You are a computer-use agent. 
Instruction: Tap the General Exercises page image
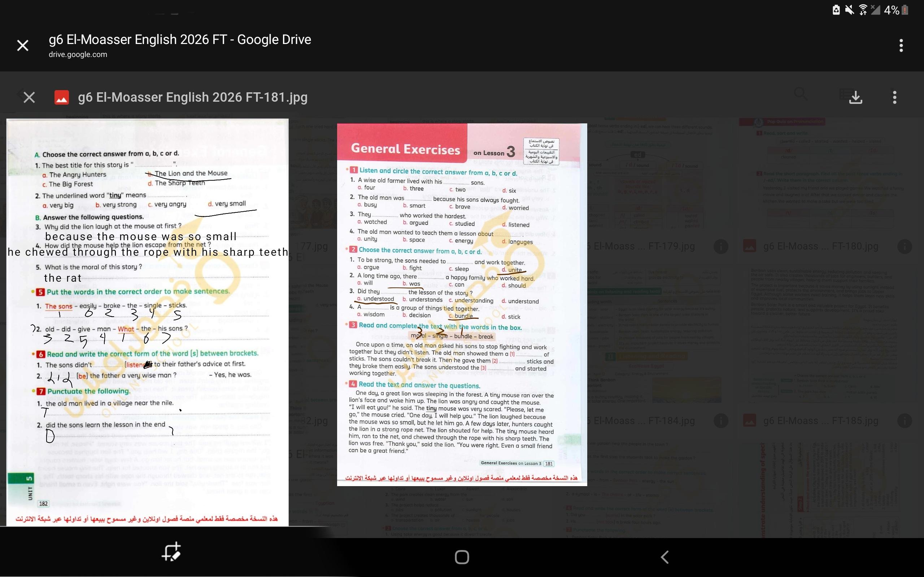(x=462, y=304)
